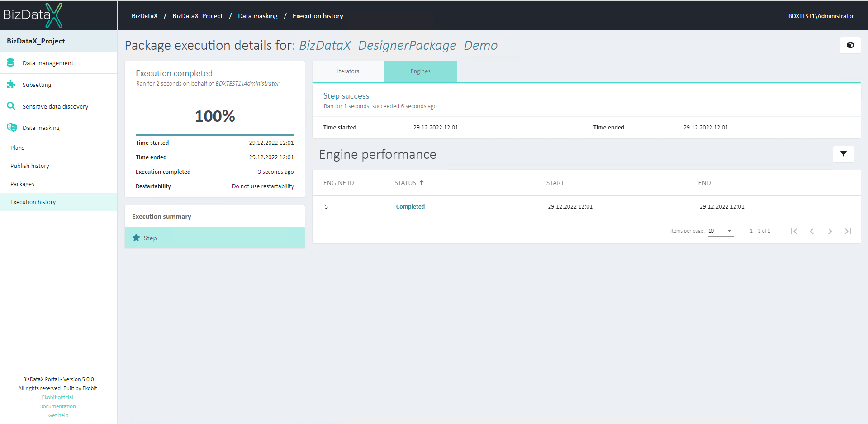The width and height of the screenshot is (868, 424).
Task: Click the Do not use restartability value
Action: click(x=263, y=186)
